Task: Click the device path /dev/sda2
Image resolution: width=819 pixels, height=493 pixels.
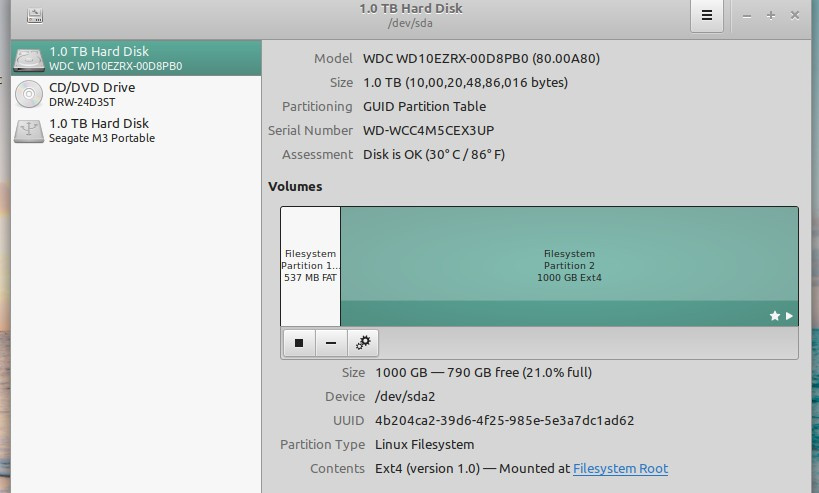Action: (405, 396)
